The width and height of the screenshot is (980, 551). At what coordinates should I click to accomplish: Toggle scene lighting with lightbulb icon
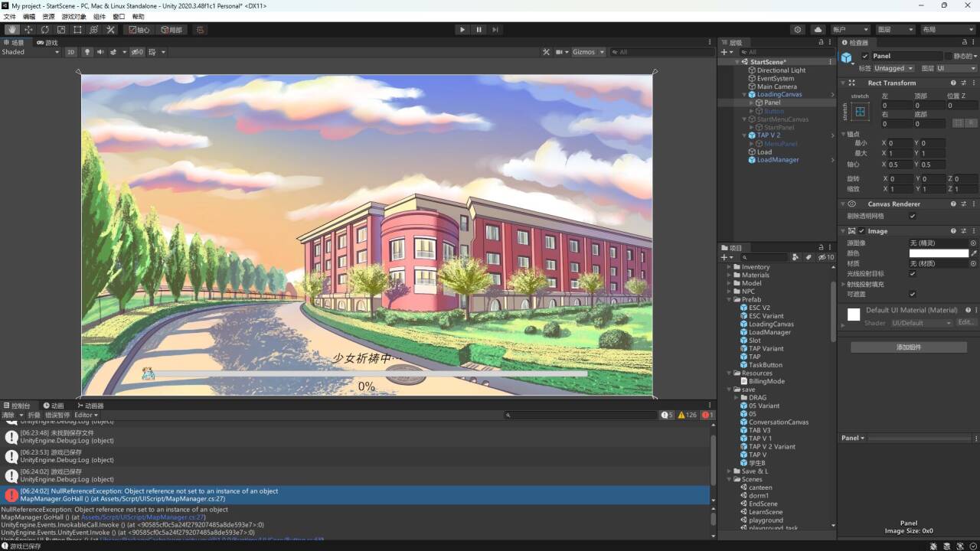[87, 52]
